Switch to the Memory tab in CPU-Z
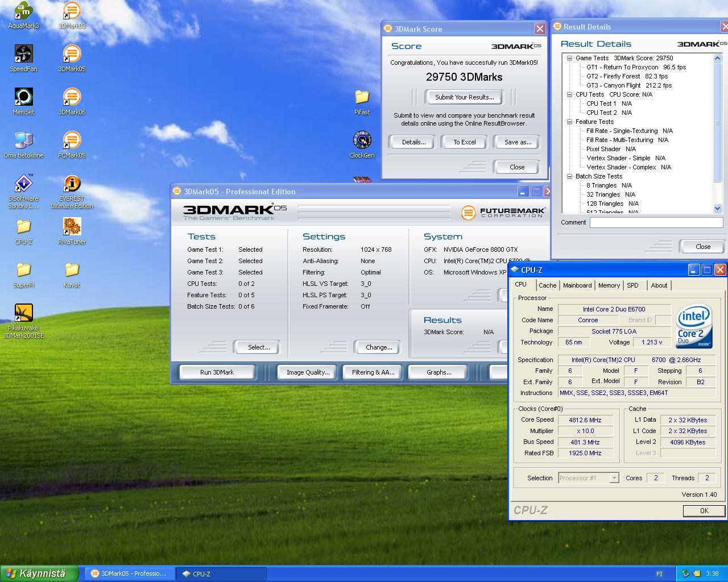The image size is (728, 582). [609, 285]
